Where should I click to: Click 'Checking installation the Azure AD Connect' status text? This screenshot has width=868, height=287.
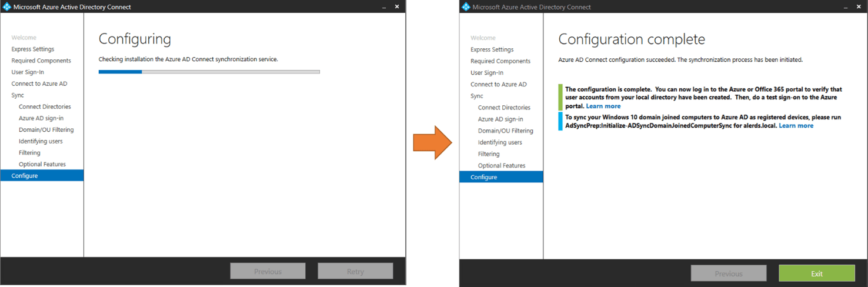[188, 59]
